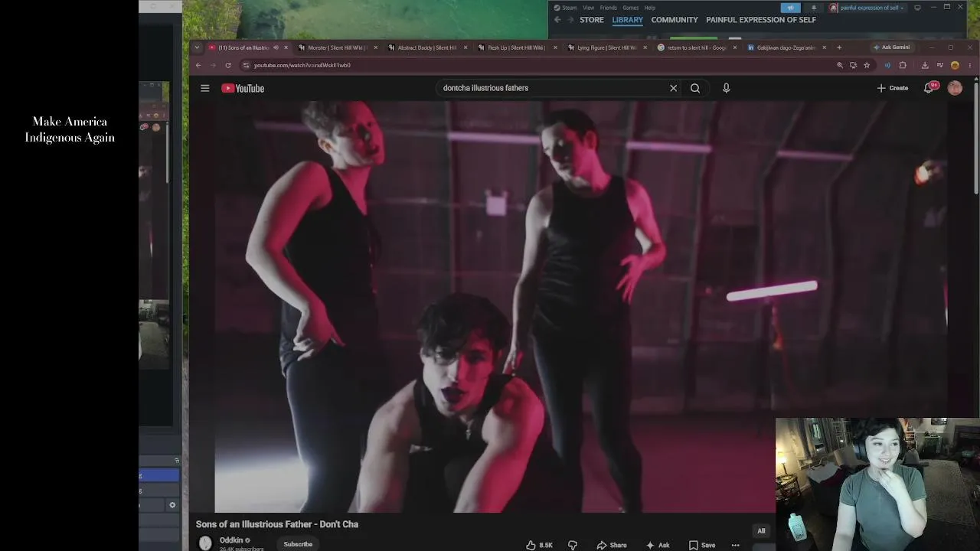The image size is (980, 551).
Task: Open a new Chrome tab
Action: tap(839, 47)
